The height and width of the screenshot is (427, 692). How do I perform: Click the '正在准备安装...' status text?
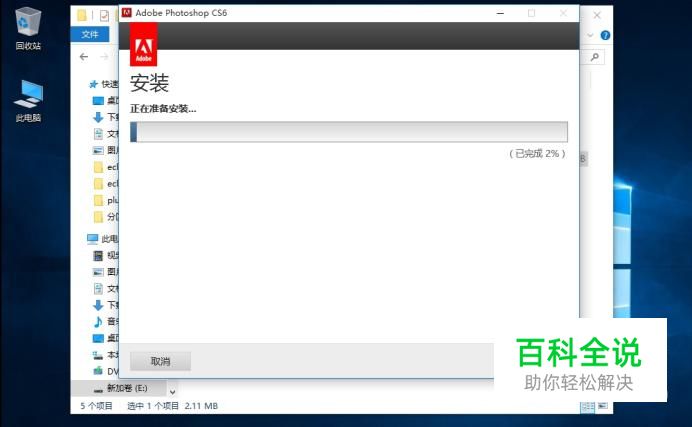(163, 109)
